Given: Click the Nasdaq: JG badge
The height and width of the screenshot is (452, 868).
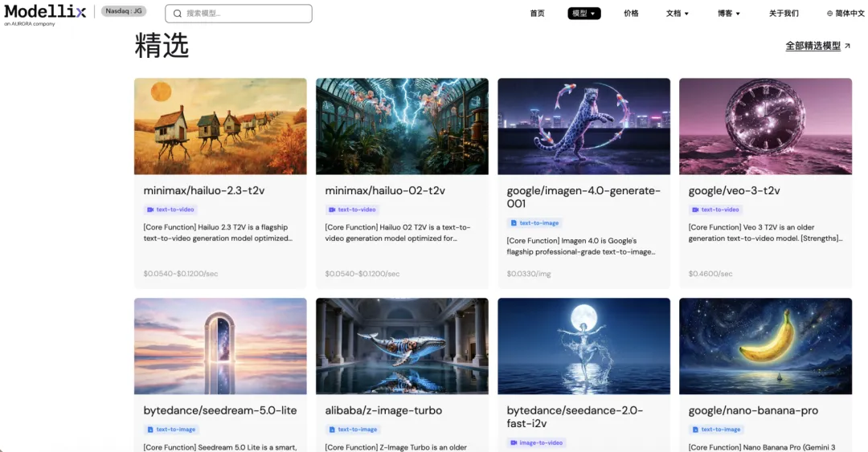Looking at the screenshot, I should pyautogui.click(x=124, y=11).
